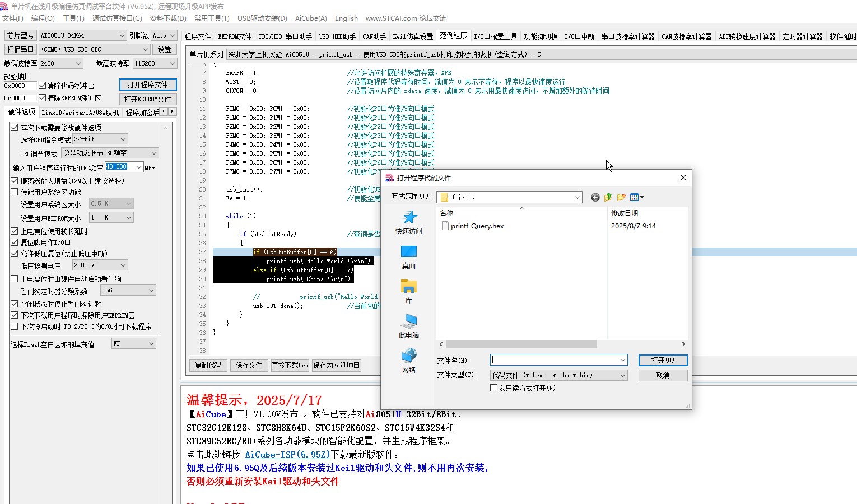The height and width of the screenshot is (504, 857).
Task: Click 修改日期 column header
Action: coord(625,213)
